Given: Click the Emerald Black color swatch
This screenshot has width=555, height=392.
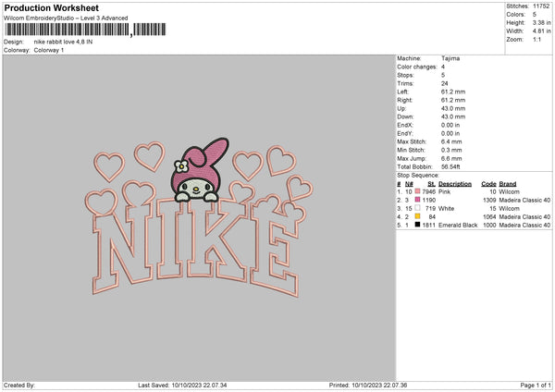Looking at the screenshot, I should click(x=418, y=225).
